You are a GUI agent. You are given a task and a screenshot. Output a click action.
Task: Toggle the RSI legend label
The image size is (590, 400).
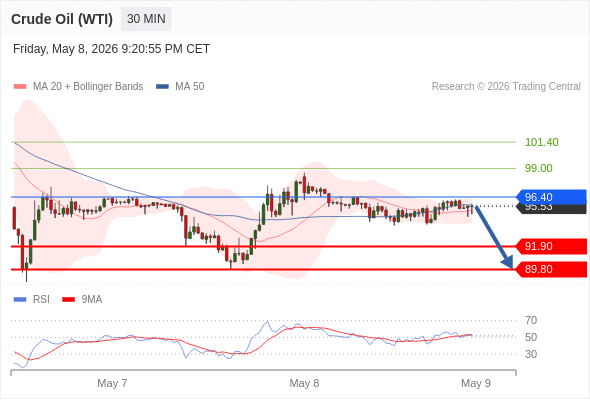click(x=41, y=300)
